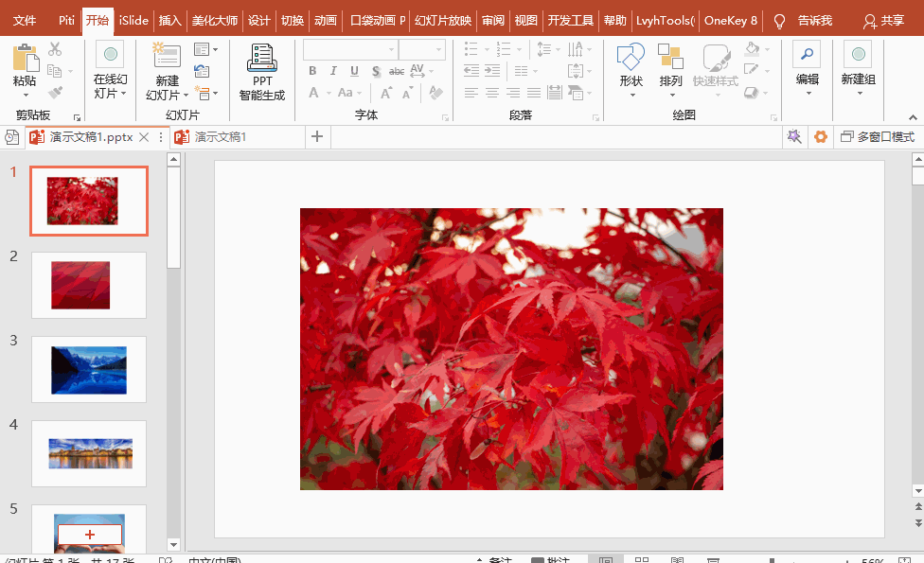Enable 多窗口模式 multi-window mode
Viewport: 924px width, 563px height.
pyautogui.click(x=878, y=137)
